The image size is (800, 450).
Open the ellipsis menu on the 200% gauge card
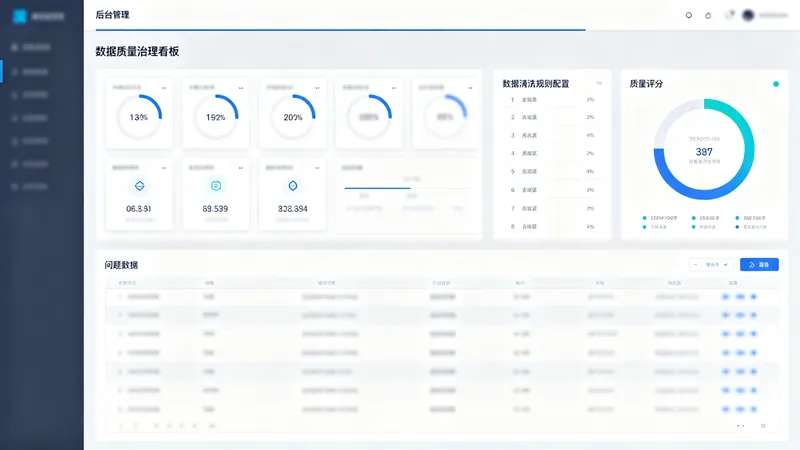(x=317, y=88)
